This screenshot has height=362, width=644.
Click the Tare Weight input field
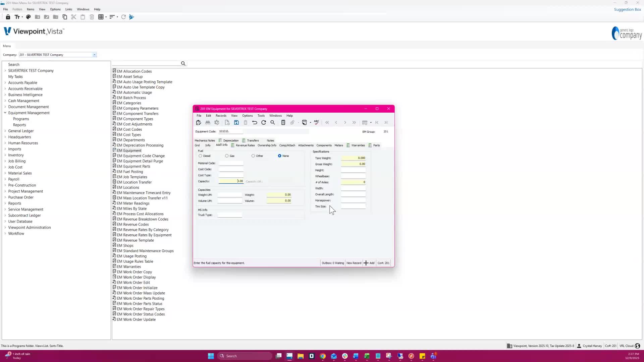(x=353, y=158)
